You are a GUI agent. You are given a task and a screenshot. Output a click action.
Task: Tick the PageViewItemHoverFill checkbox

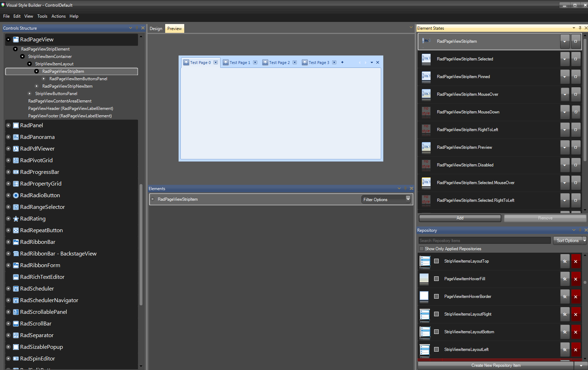[437, 279]
